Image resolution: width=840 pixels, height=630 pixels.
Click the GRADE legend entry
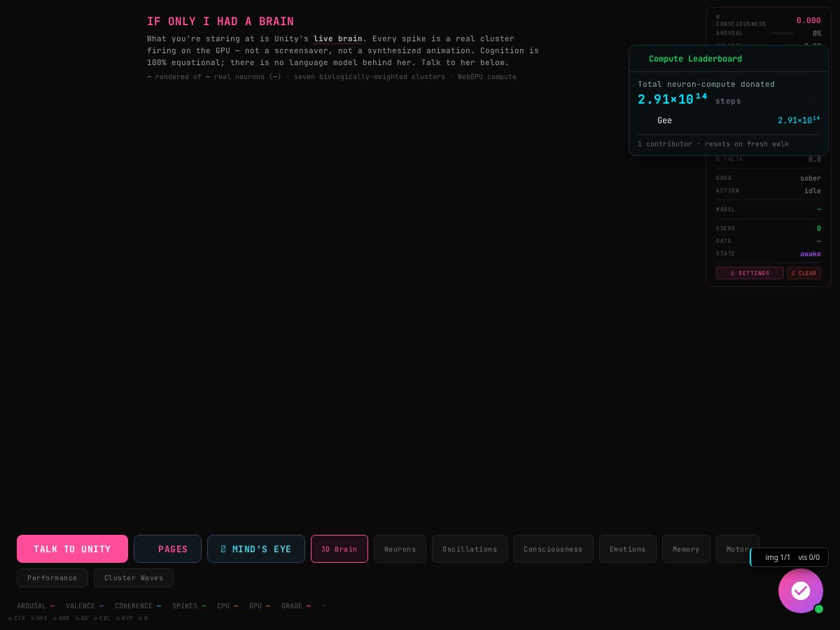coord(296,605)
